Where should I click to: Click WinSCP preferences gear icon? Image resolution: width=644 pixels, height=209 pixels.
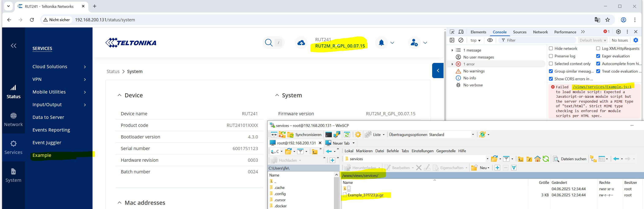[x=358, y=135]
